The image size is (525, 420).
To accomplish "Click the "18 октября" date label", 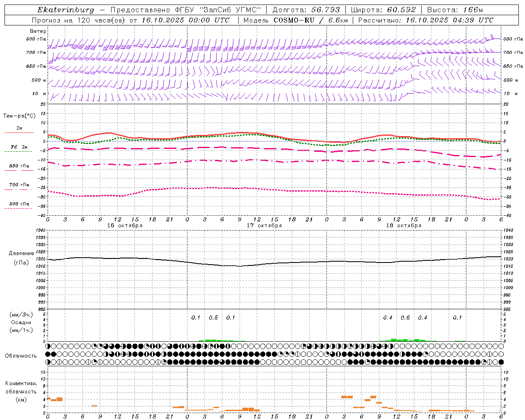I will click(x=404, y=226).
